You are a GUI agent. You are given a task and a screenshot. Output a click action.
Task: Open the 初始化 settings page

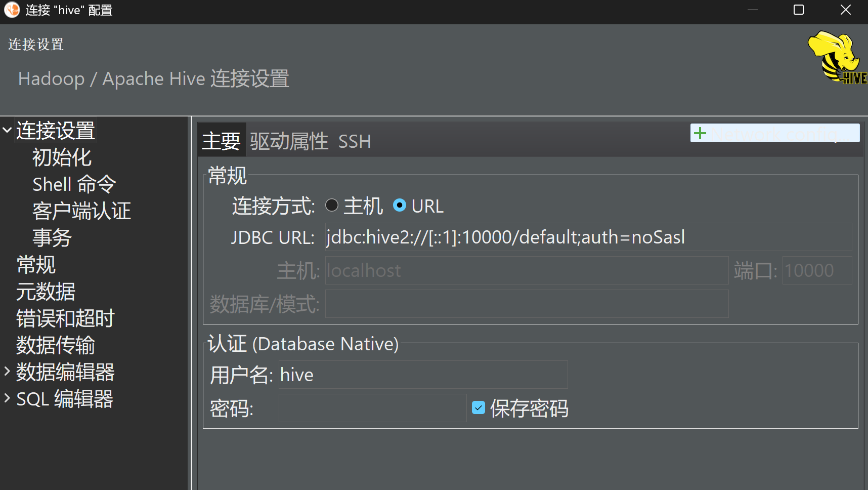pyautogui.click(x=62, y=157)
